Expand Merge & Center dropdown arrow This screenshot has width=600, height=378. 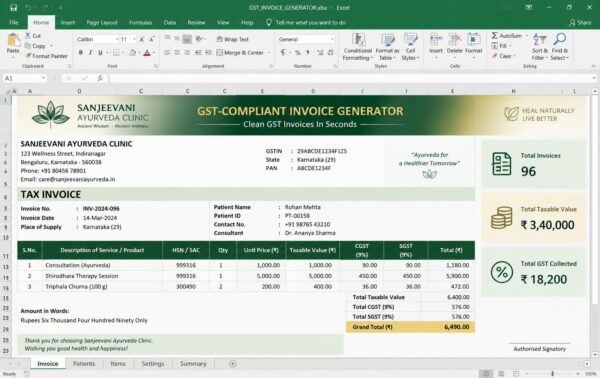click(269, 53)
